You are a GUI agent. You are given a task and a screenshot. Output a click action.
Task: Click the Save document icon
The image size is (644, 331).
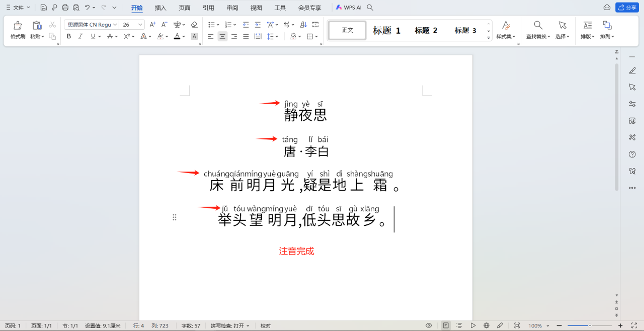[44, 8]
